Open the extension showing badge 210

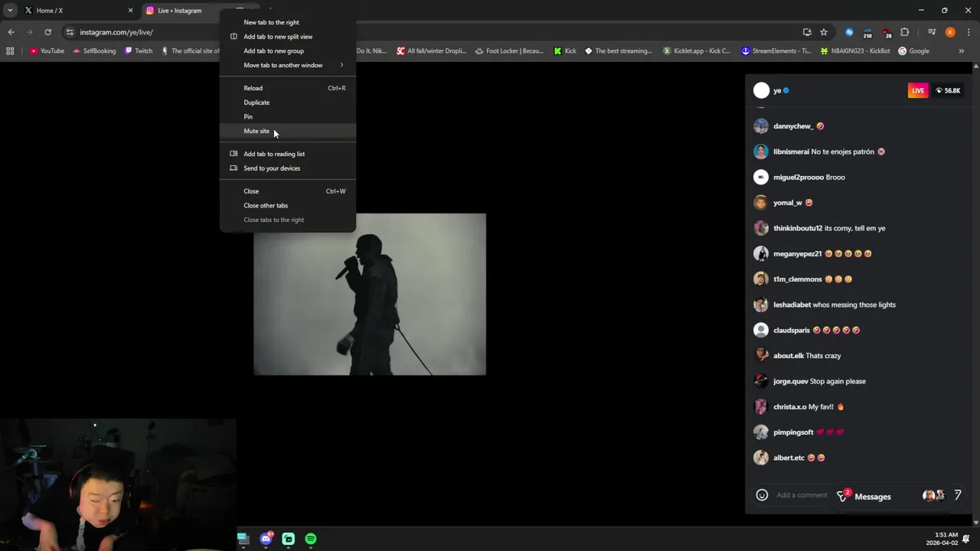pos(867,32)
